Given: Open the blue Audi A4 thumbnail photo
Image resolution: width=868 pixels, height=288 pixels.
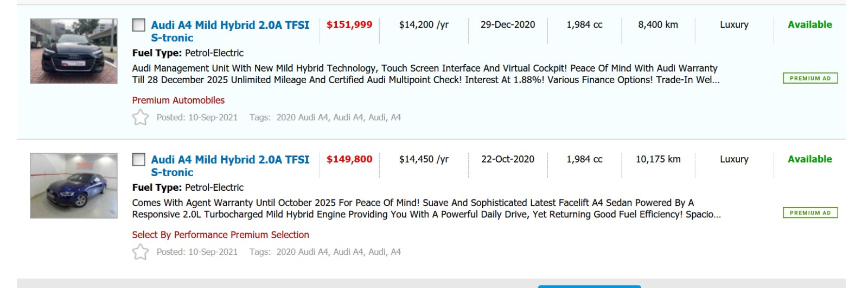Looking at the screenshot, I should click(74, 186).
